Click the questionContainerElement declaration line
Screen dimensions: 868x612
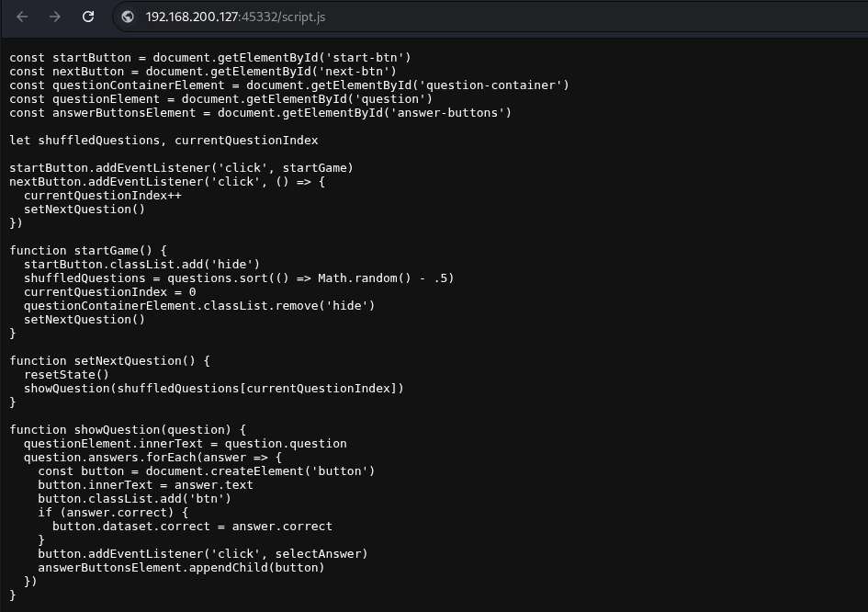289,85
